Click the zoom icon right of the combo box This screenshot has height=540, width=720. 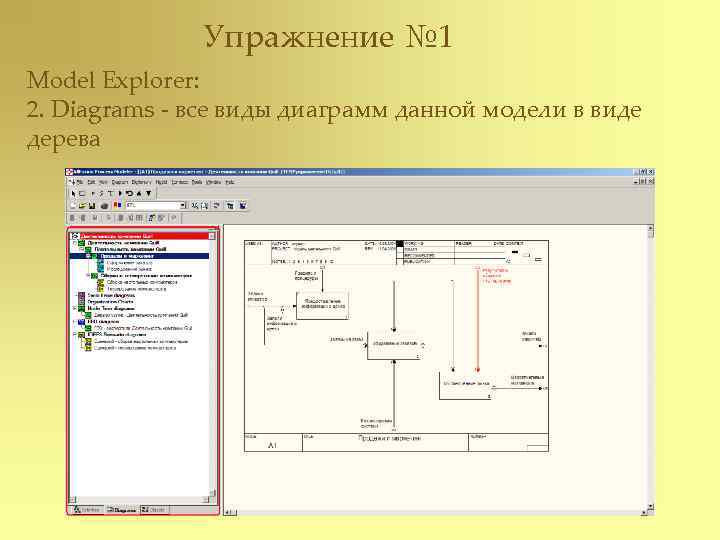[195, 205]
